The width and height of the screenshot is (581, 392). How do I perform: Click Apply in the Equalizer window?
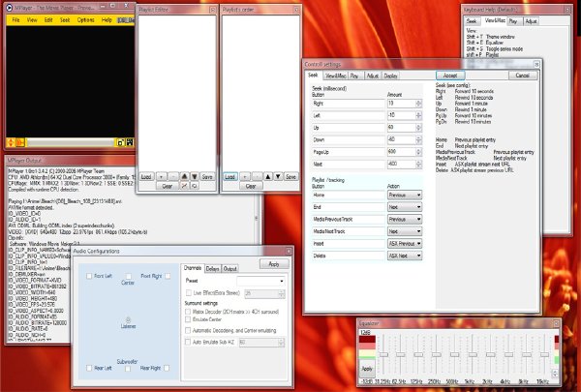click(367, 369)
